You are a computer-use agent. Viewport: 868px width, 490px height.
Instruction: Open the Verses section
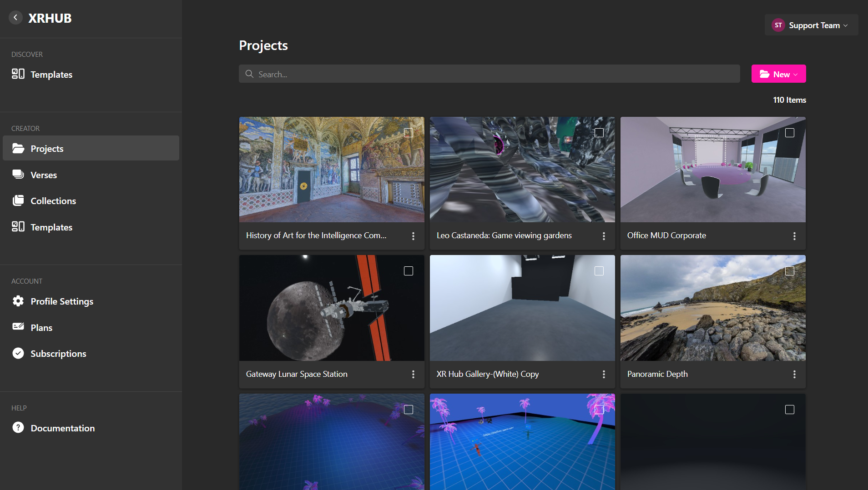point(43,175)
